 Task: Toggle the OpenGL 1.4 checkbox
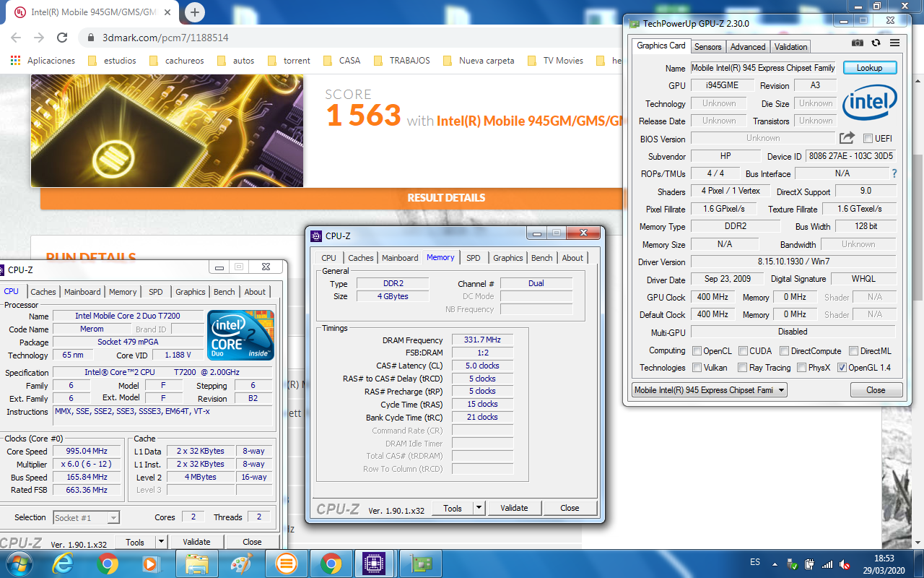click(842, 368)
